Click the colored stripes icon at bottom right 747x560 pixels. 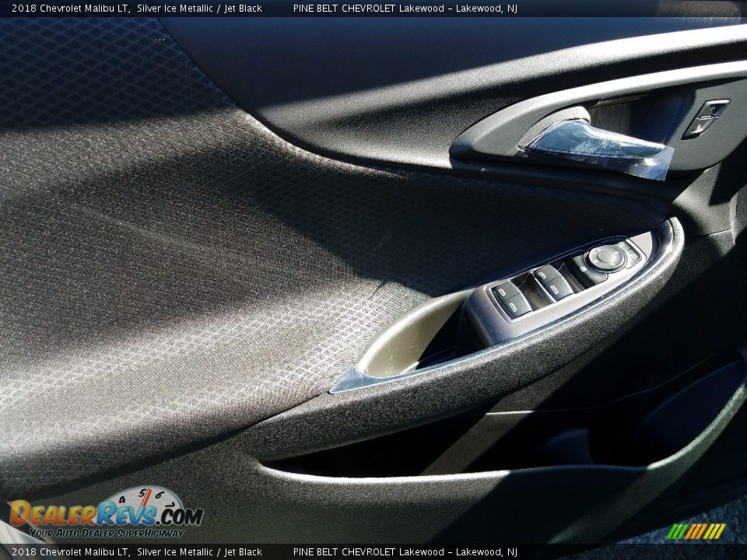click(696, 531)
